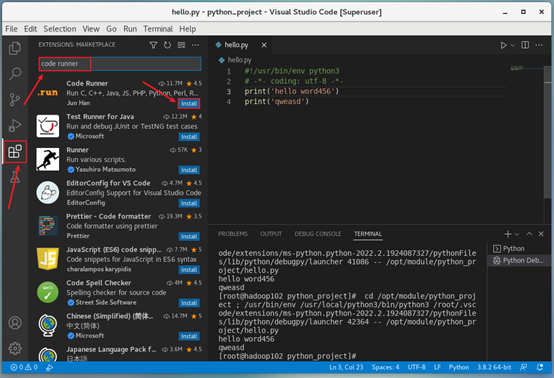
Task: Open the feedback icon in status bar
Action: click(x=524, y=367)
